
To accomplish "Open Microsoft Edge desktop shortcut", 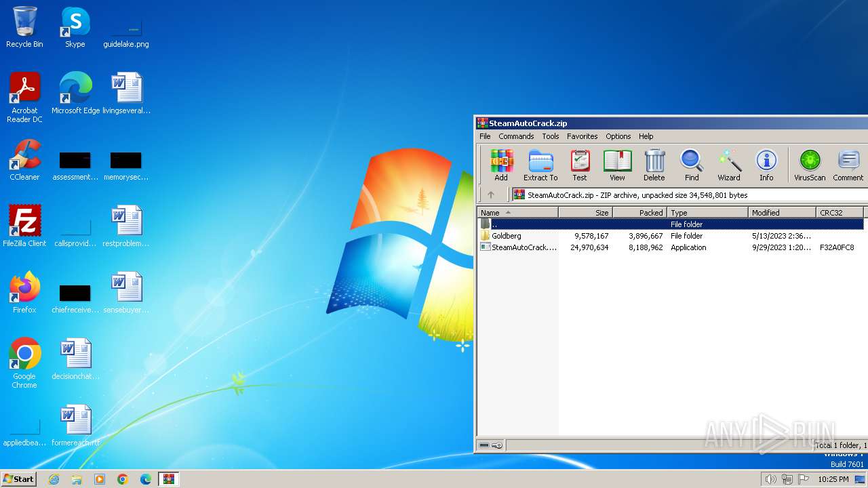I will pos(75,94).
